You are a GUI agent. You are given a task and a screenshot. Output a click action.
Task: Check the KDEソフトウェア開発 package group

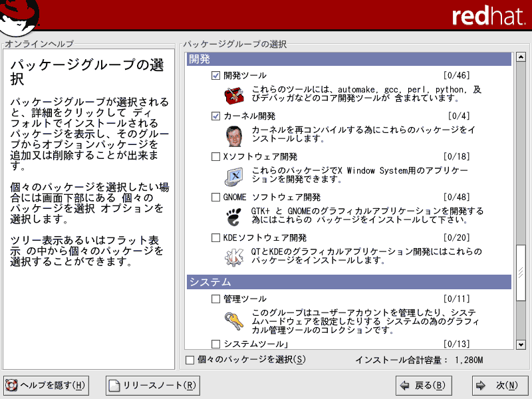[x=215, y=237]
